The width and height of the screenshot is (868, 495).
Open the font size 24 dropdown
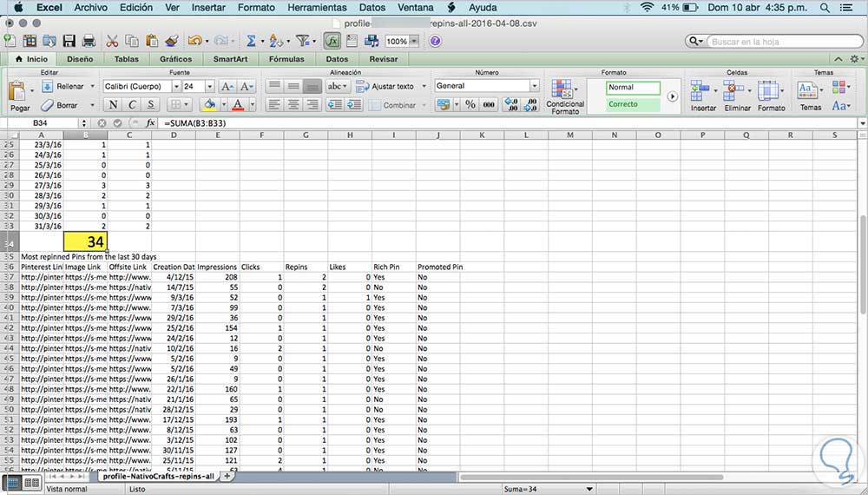pos(209,86)
